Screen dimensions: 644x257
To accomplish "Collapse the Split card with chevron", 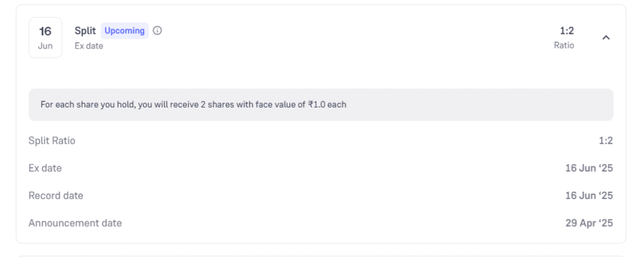I will pyautogui.click(x=606, y=38).
